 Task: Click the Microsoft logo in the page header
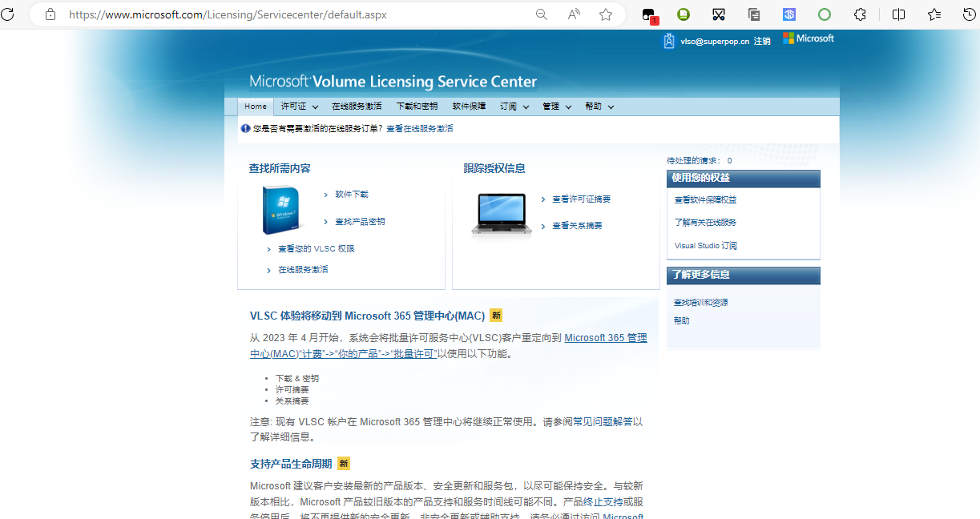coord(808,38)
